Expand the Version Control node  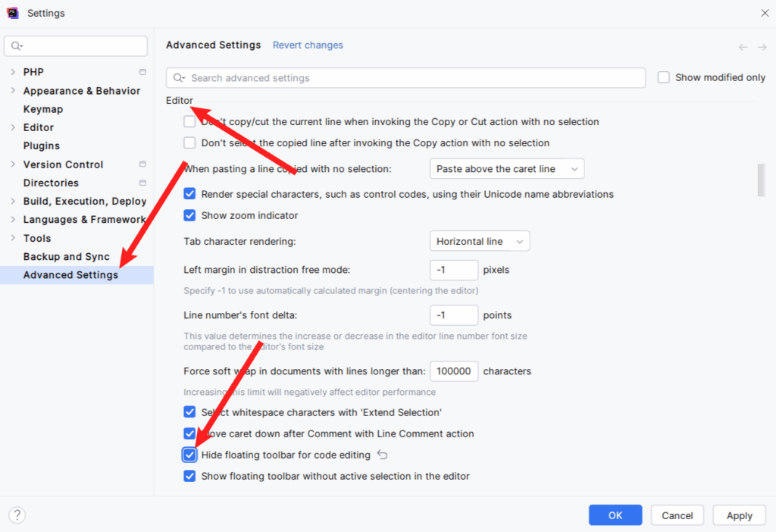coord(13,164)
